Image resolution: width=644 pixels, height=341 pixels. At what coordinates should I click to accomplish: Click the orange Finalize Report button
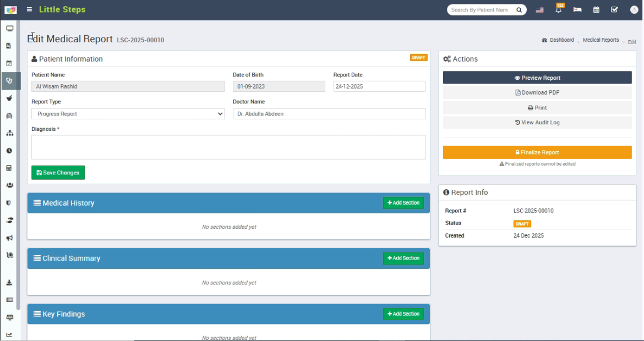pos(537,152)
